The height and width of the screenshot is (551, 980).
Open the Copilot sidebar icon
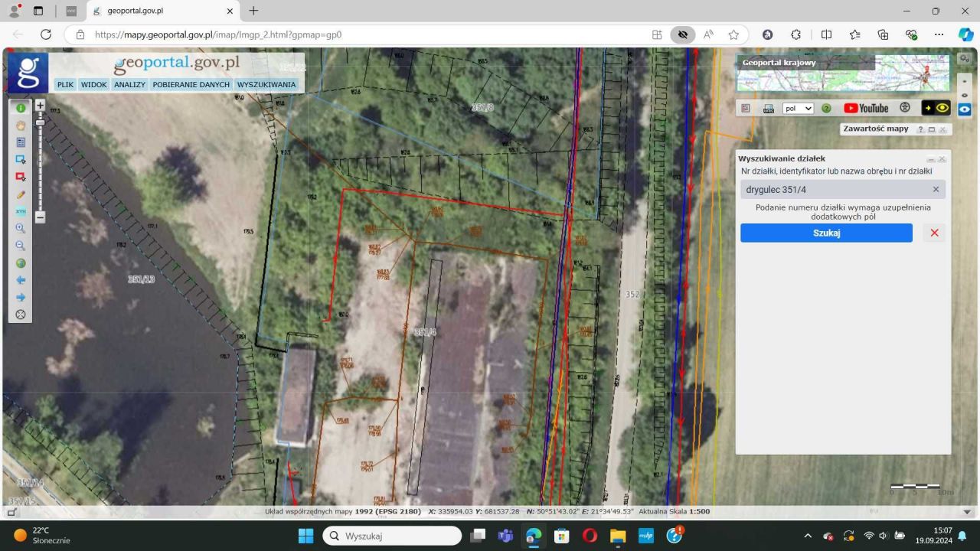tap(965, 34)
